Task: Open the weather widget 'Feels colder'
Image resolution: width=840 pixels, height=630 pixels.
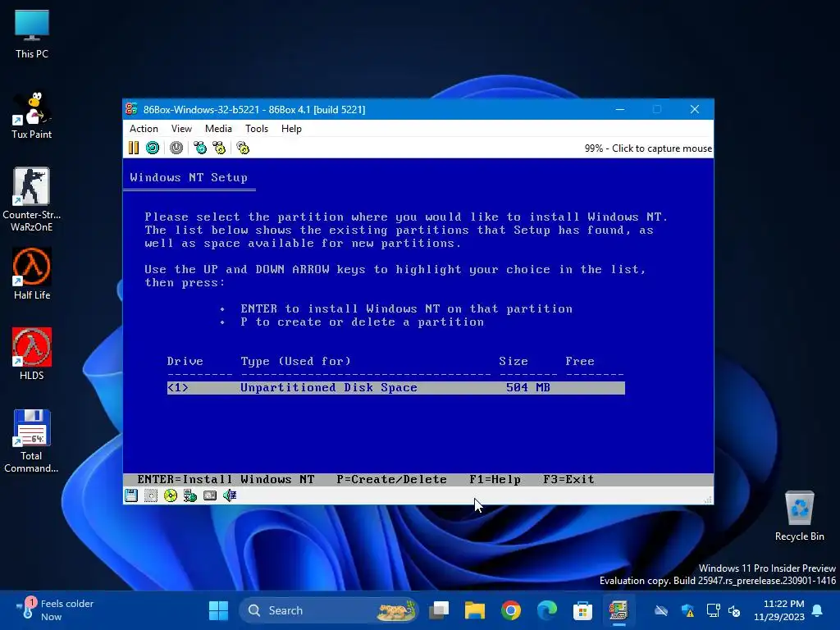Action: pos(56,610)
